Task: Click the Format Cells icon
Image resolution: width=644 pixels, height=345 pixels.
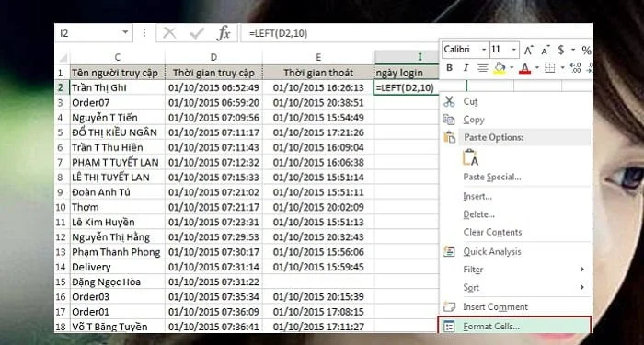Action: pos(450,327)
